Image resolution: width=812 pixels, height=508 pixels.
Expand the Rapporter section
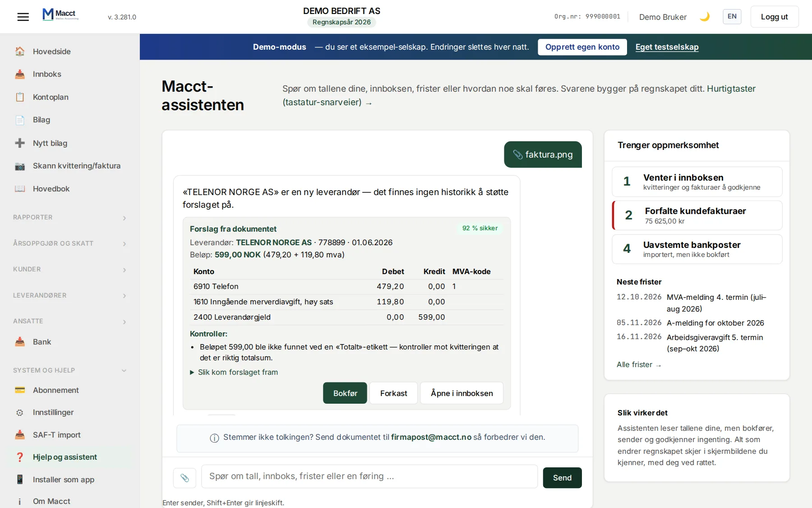pos(70,217)
